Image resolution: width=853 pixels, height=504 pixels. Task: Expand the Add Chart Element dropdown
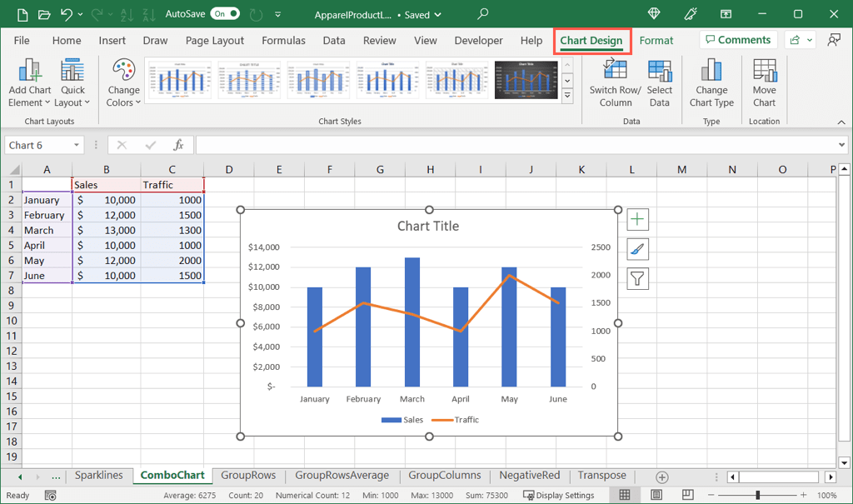pyautogui.click(x=29, y=83)
